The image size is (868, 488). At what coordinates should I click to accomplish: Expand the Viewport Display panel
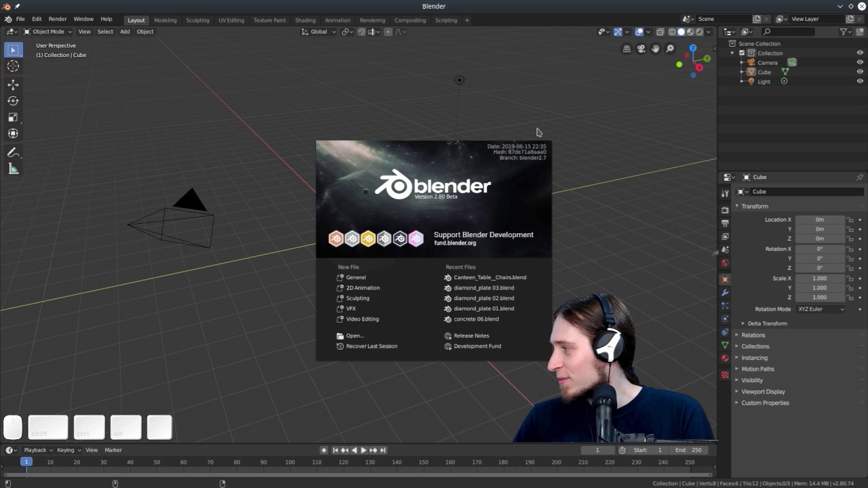[x=763, y=392]
